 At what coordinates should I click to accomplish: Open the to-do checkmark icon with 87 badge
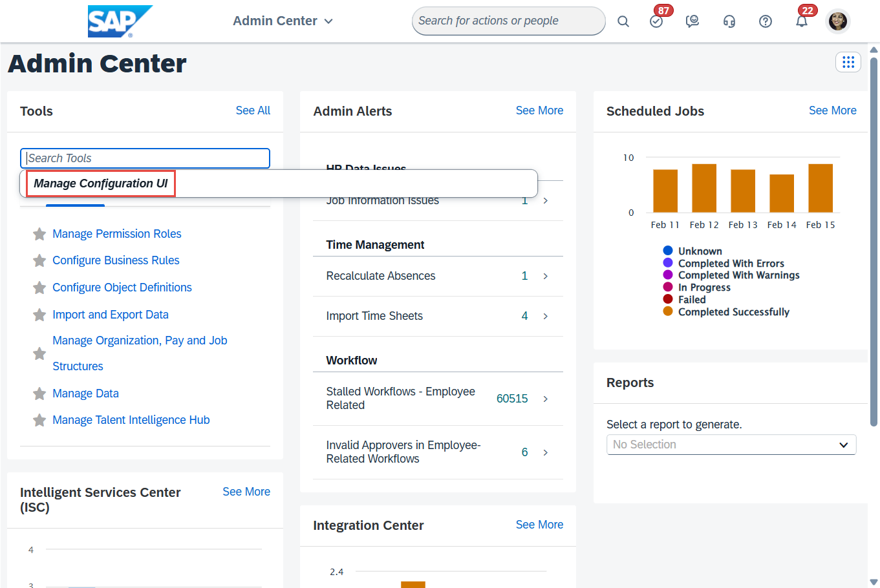pos(656,21)
